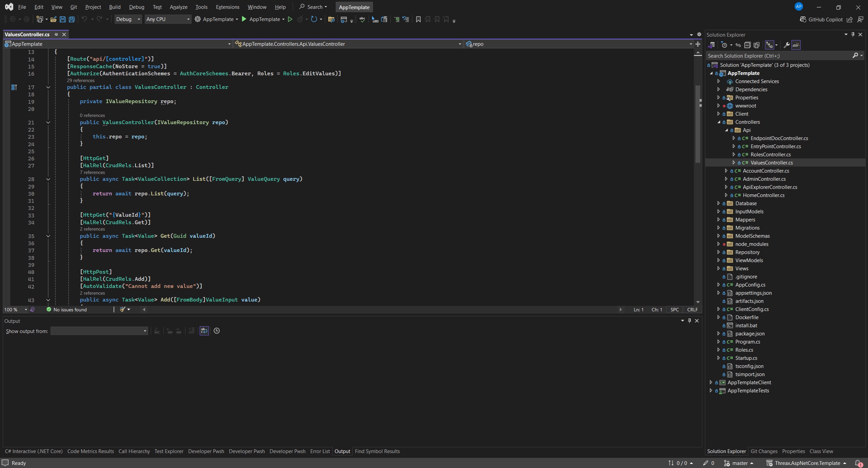Click Switch Views icon in Solution Explorer

(x=711, y=45)
